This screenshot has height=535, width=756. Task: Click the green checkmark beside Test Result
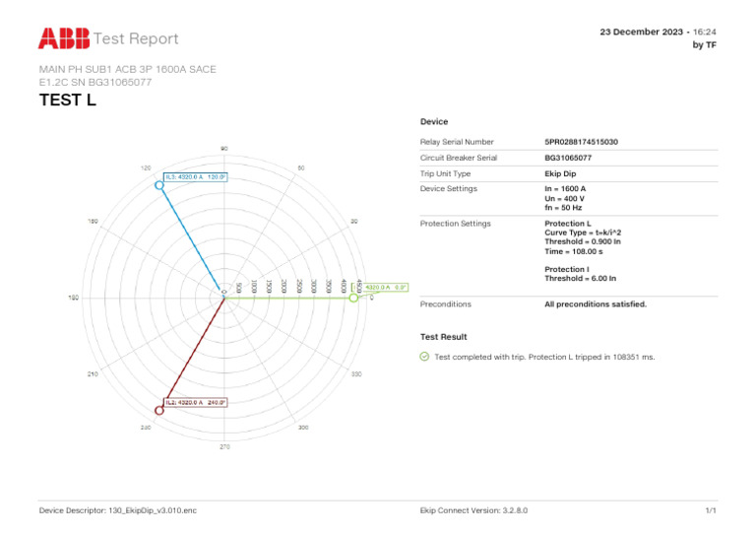424,357
